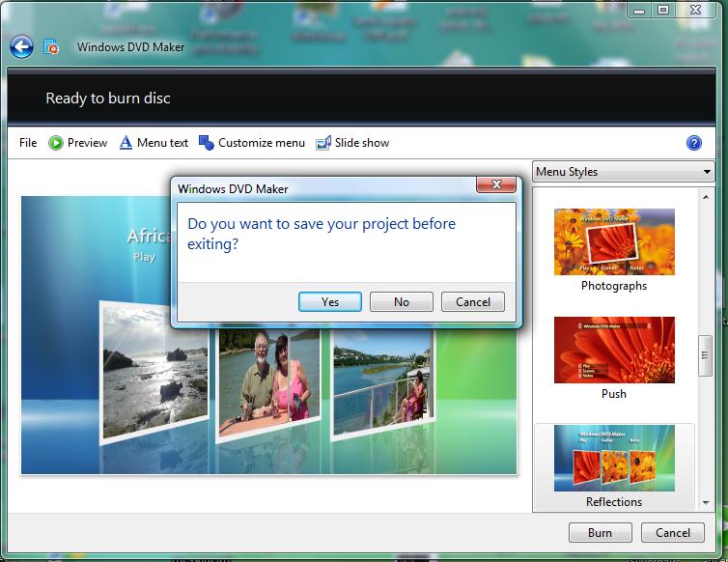This screenshot has height=562, width=728.
Task: Click No in the save dialog
Action: point(402,302)
